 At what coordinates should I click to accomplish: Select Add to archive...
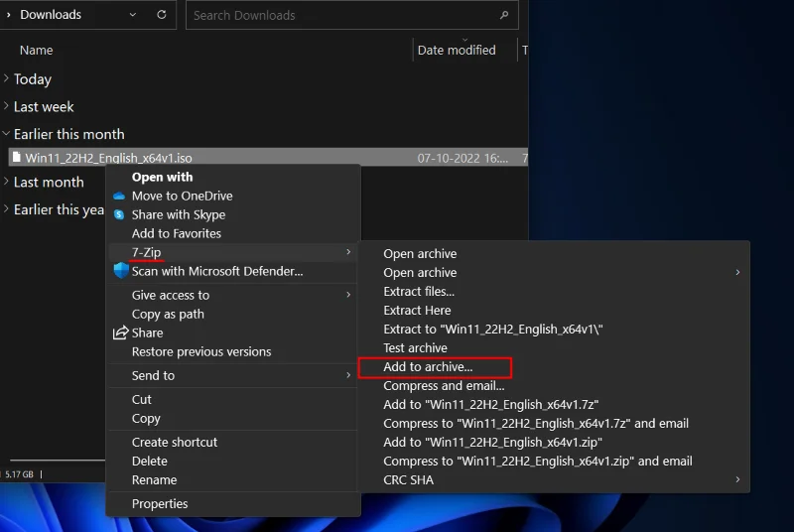(x=428, y=367)
